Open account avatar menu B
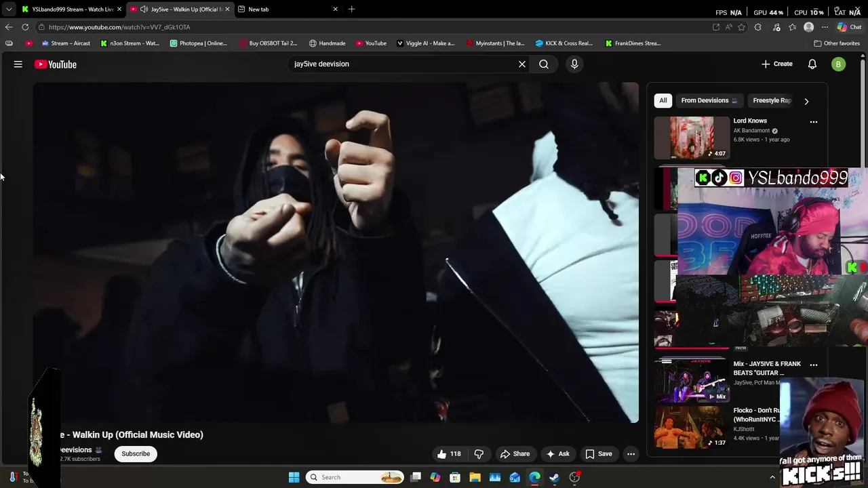The width and height of the screenshot is (868, 488). [x=839, y=64]
